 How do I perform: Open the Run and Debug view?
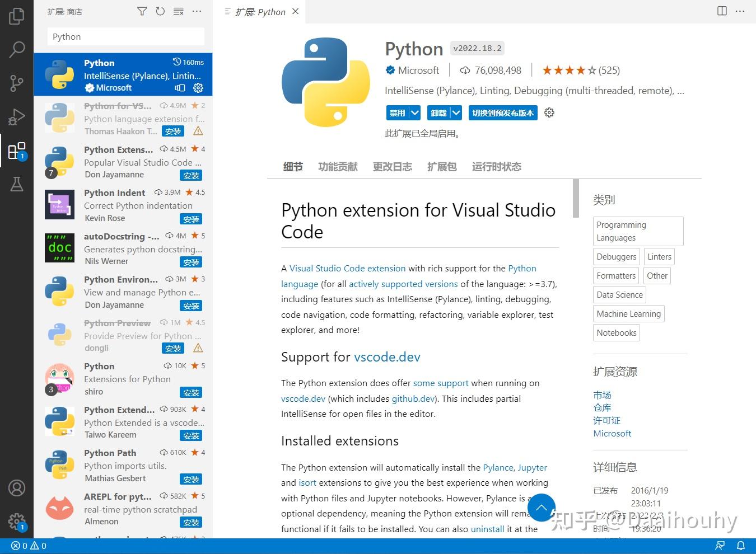click(x=17, y=117)
